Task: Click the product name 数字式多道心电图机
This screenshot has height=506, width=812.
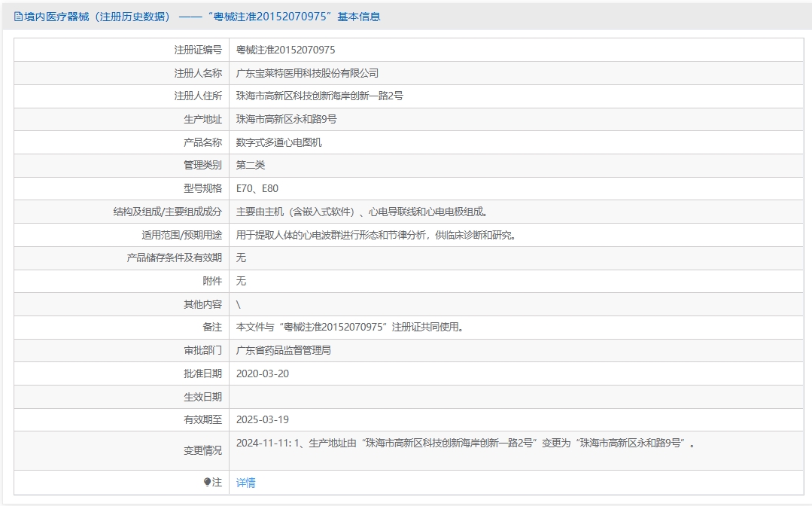Action: [x=278, y=142]
